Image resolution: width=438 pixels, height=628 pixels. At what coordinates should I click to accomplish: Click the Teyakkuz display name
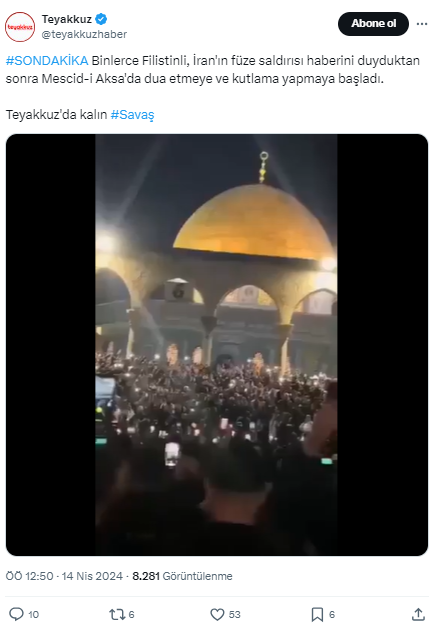point(67,19)
